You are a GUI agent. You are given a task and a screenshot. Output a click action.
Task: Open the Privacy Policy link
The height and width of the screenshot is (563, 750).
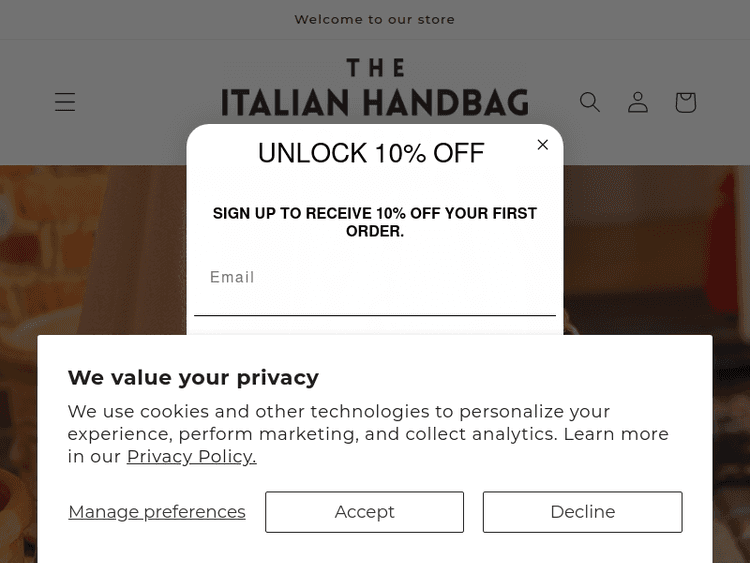[x=191, y=457]
